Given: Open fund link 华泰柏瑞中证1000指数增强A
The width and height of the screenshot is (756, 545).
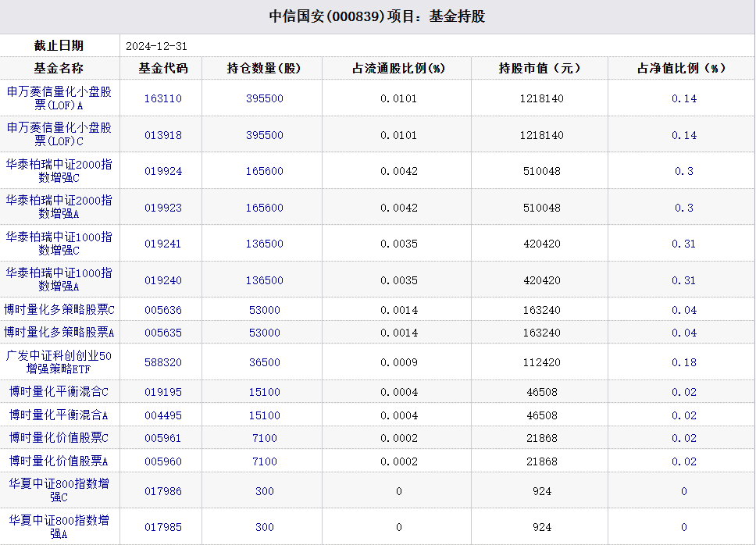Looking at the screenshot, I should pos(59,280).
